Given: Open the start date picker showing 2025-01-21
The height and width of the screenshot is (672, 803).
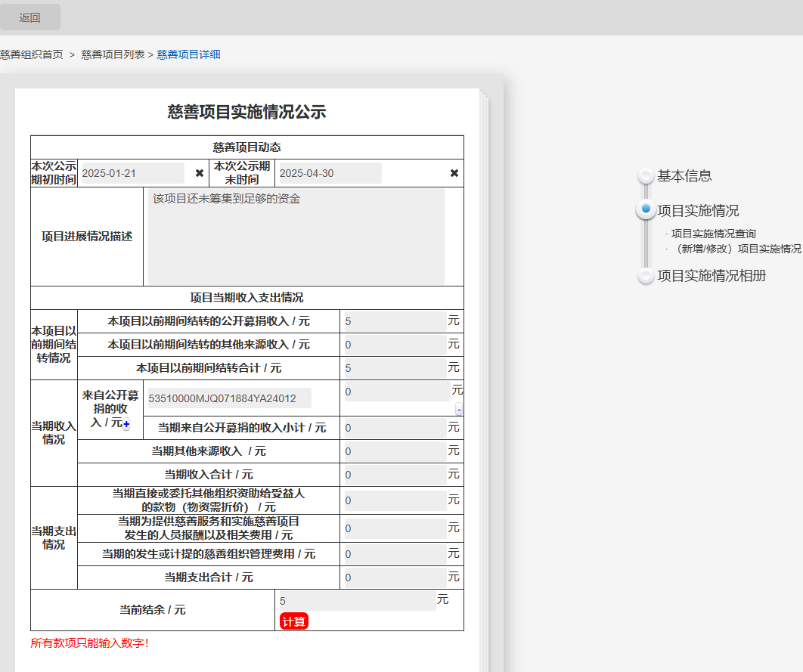Looking at the screenshot, I should click(x=132, y=173).
